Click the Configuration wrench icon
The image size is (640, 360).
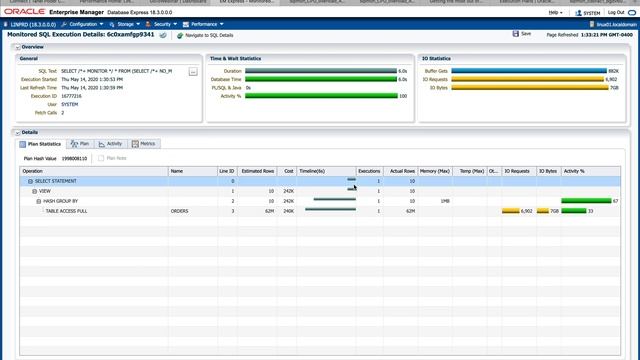click(64, 24)
